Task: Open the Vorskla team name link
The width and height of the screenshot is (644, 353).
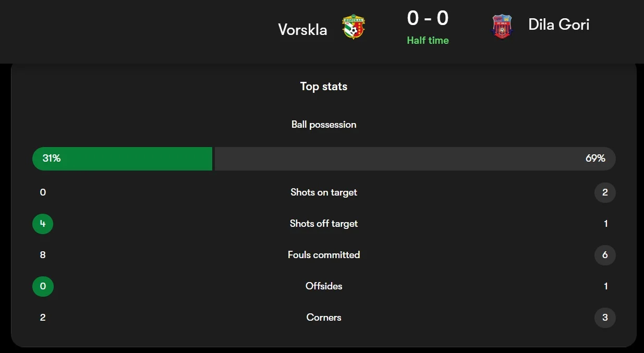Action: pyautogui.click(x=302, y=30)
